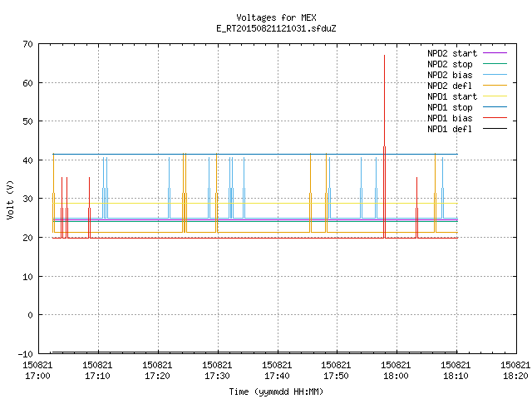Select the file name E_RT20150821121031.sfduZ
The width and height of the screenshot is (532, 399).
click(276, 28)
